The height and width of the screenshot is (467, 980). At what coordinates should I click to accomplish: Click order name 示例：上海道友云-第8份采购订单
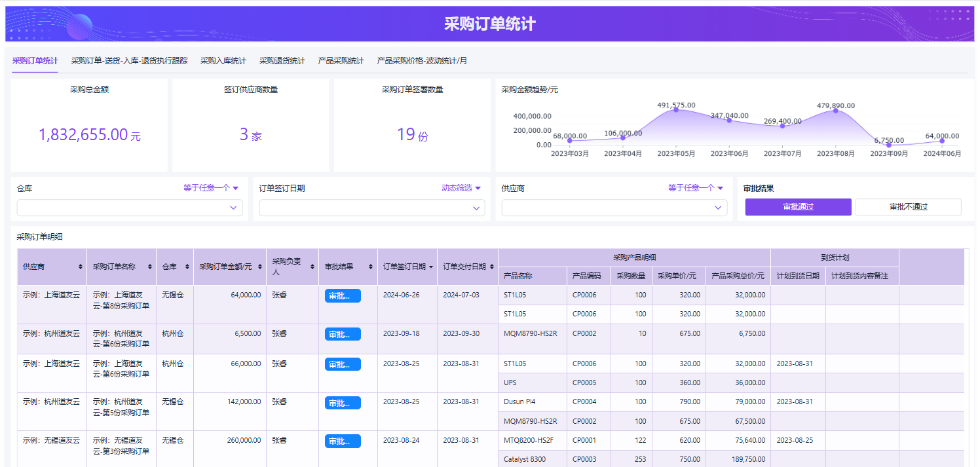point(121,301)
